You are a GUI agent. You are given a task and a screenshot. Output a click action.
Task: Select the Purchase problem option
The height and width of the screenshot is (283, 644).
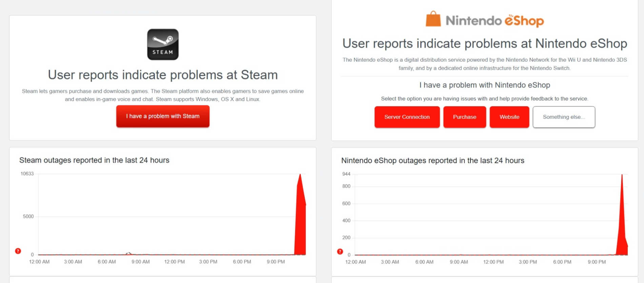click(464, 117)
